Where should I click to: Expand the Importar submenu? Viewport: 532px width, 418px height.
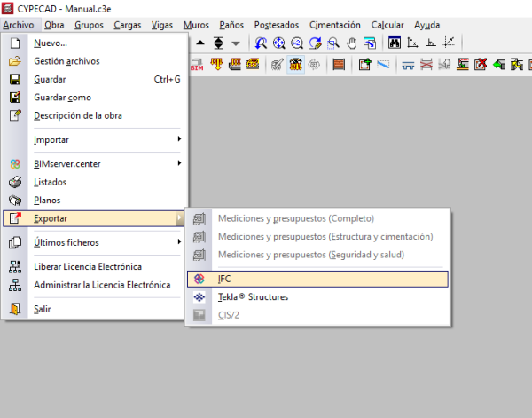tap(94, 140)
